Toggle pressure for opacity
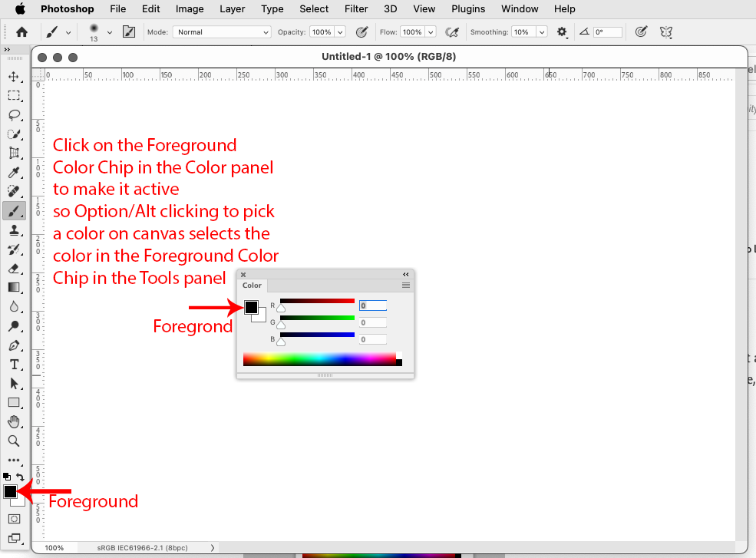This screenshot has height=558, width=756. [x=361, y=31]
